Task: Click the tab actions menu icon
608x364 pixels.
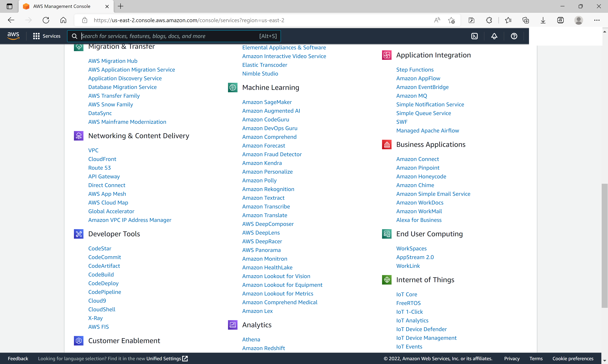Action: click(x=9, y=6)
